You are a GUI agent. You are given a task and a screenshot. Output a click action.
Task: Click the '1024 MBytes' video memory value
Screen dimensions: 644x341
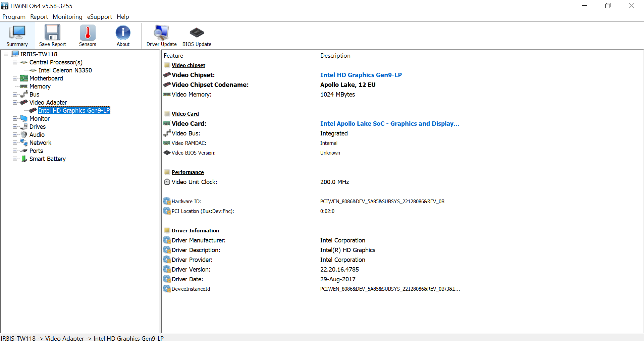click(337, 95)
